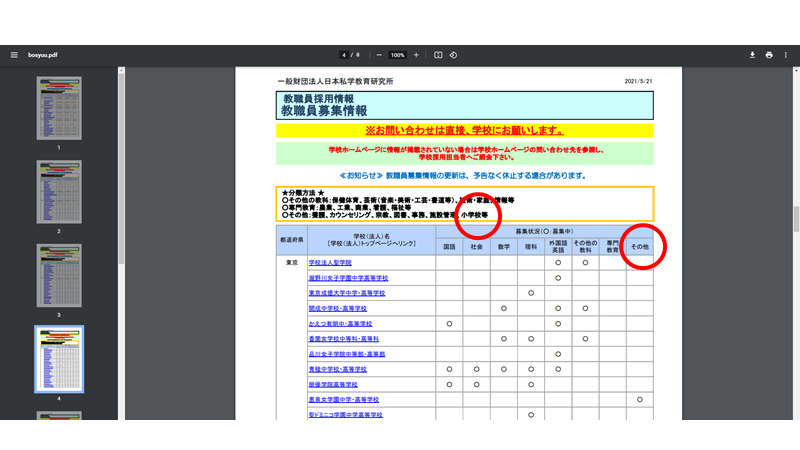Click the 数学 column header
This screenshot has width=800, height=450.
tap(504, 247)
